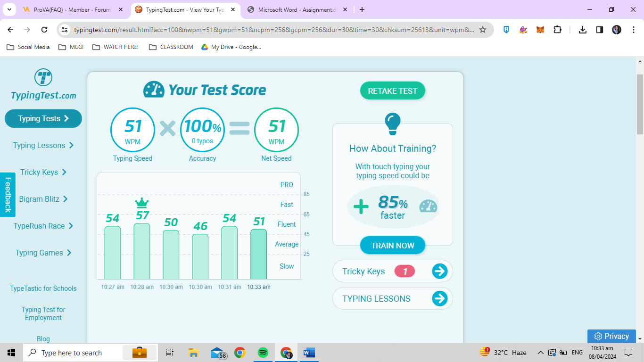Image resolution: width=644 pixels, height=362 pixels.
Task: Select the 10:33 am bar showing 51
Action: [259, 254]
